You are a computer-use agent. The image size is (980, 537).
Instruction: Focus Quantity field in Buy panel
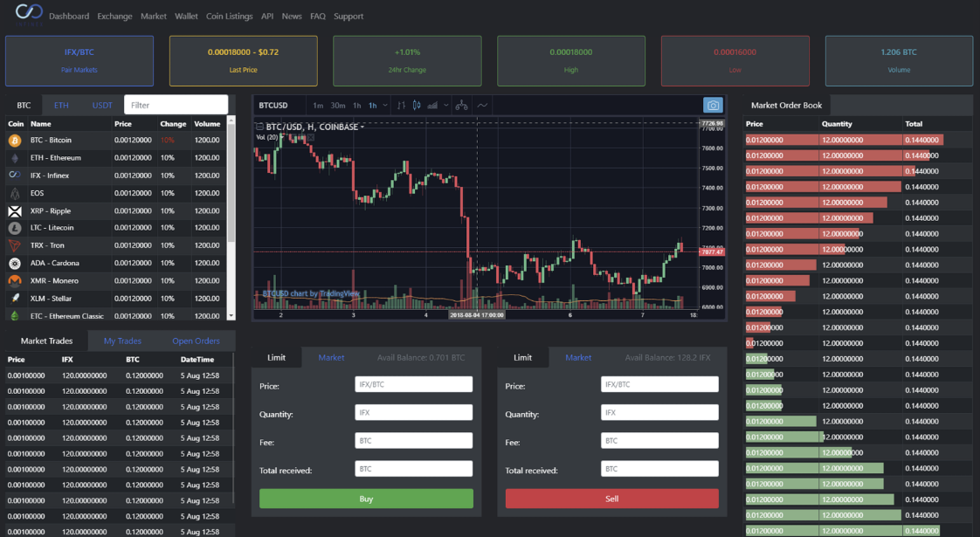(x=414, y=413)
